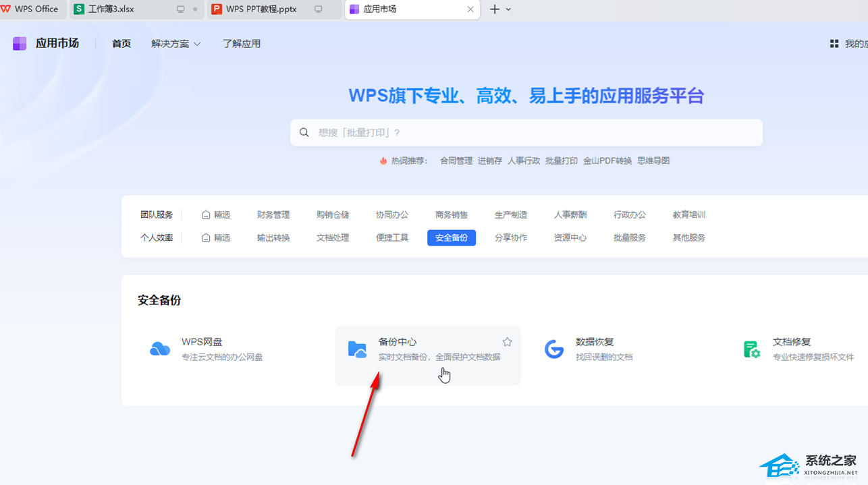This screenshot has width=868, height=485.
Task: Open 了解应用 in the navigation
Action: [x=242, y=44]
